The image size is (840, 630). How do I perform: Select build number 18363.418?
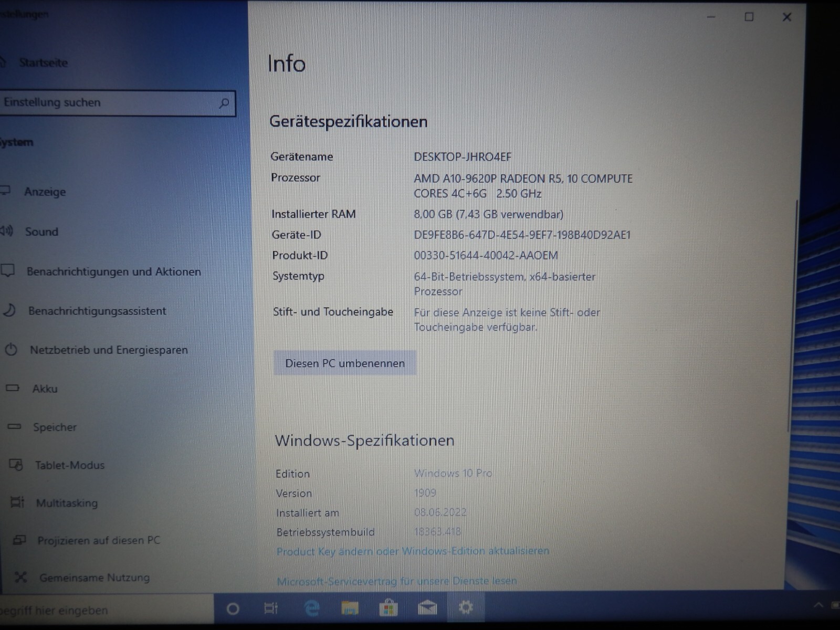tap(437, 531)
